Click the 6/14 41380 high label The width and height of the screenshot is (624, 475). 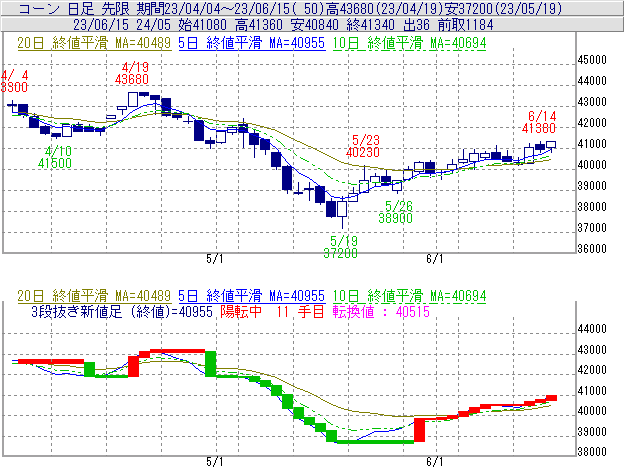(539, 122)
